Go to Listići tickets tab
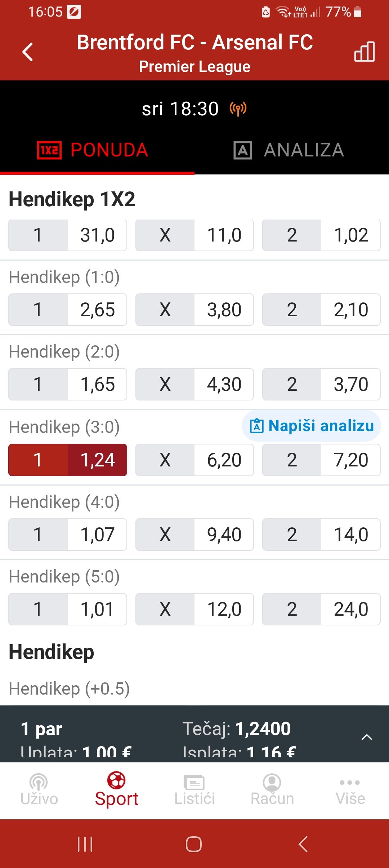This screenshot has height=868, width=389. (194, 789)
